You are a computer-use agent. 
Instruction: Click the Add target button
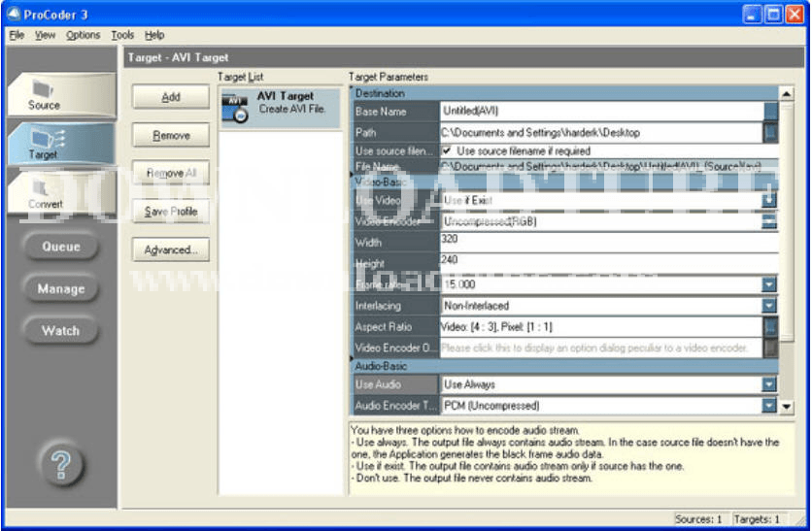(x=171, y=97)
